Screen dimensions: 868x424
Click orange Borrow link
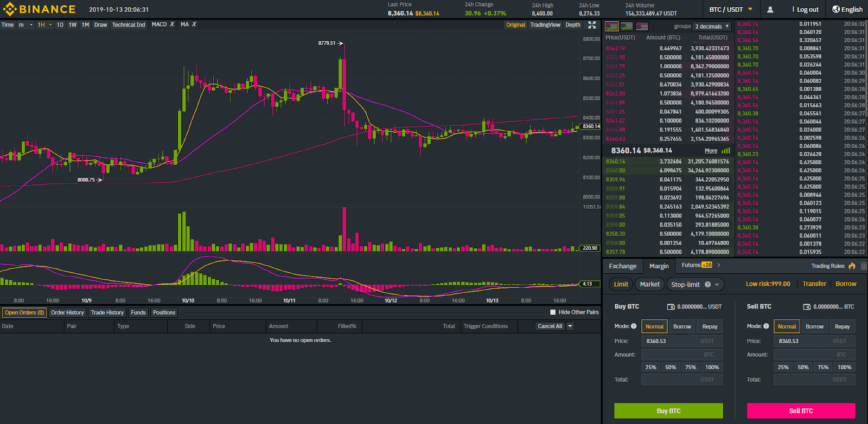click(846, 284)
